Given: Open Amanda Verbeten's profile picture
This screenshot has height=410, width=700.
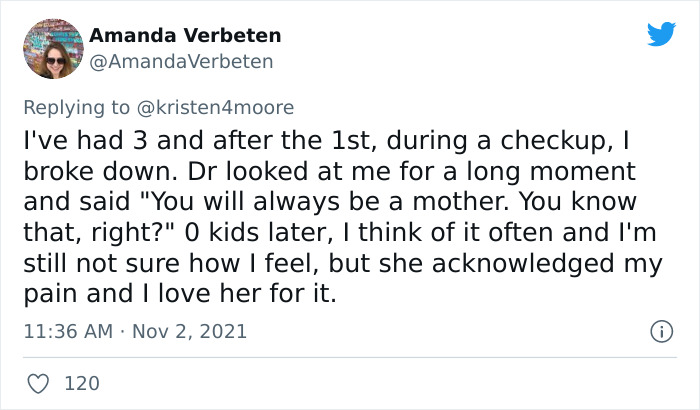Looking at the screenshot, I should (51, 48).
